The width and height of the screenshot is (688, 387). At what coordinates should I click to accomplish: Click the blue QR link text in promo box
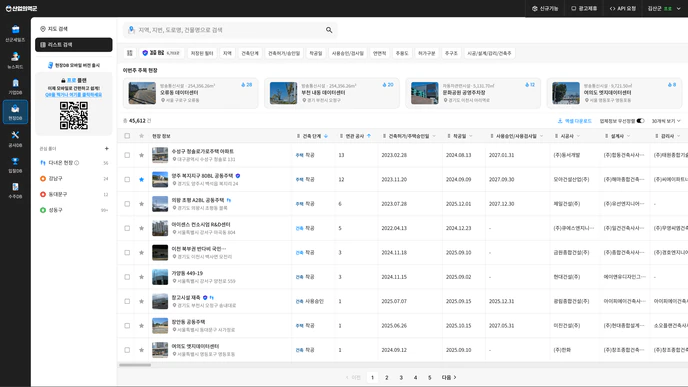73,95
